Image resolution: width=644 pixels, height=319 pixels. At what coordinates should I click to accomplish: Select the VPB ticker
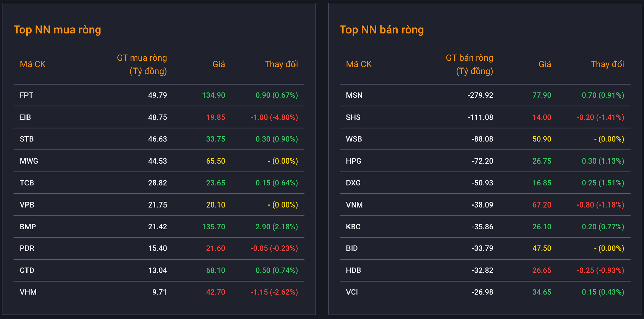pos(27,205)
